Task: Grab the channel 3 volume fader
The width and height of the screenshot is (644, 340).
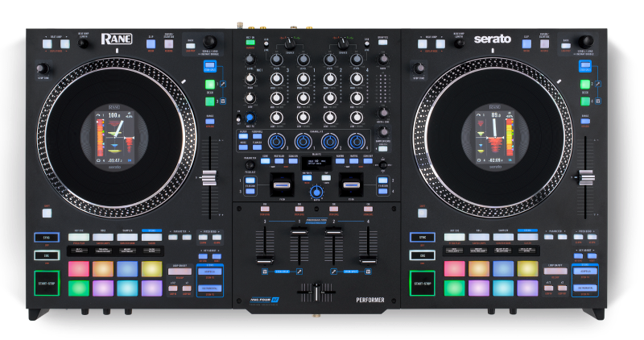Action: 265,259
